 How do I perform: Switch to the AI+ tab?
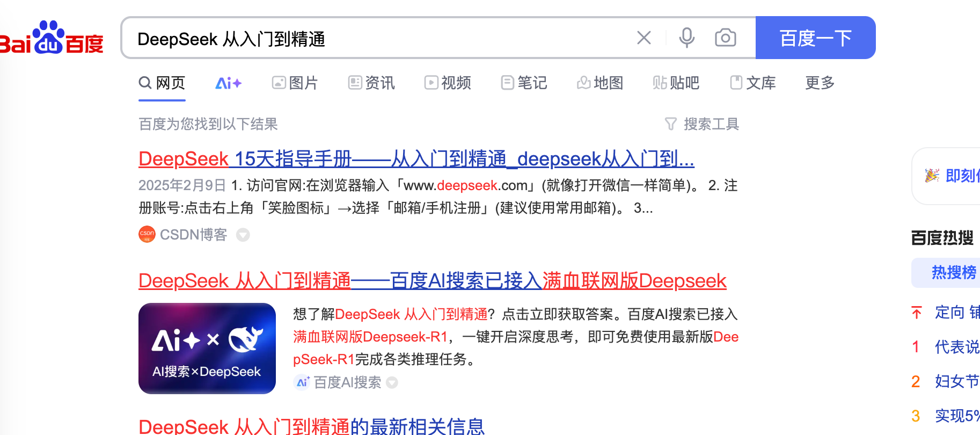coord(229,83)
